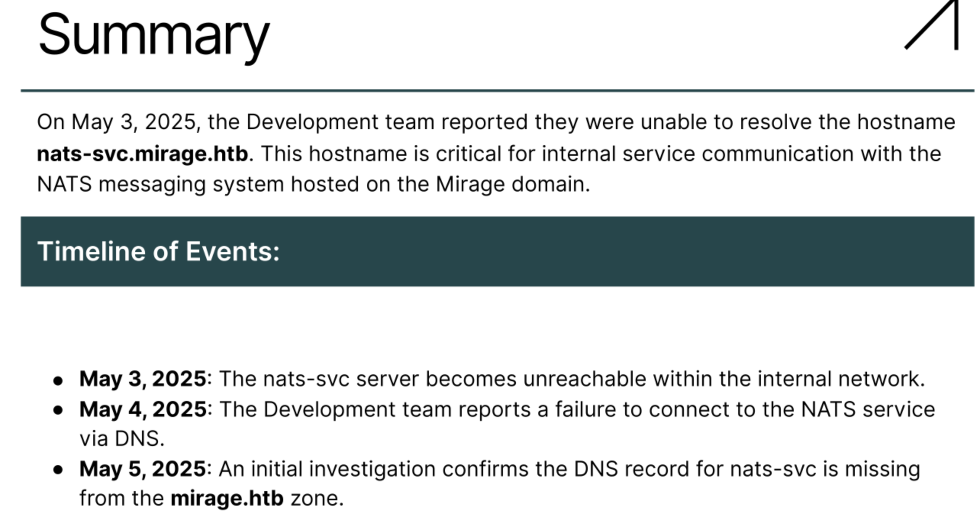Click the bold May 3, 2025 date in the timeline
Viewport: 980px width, 527px height.
click(143, 379)
